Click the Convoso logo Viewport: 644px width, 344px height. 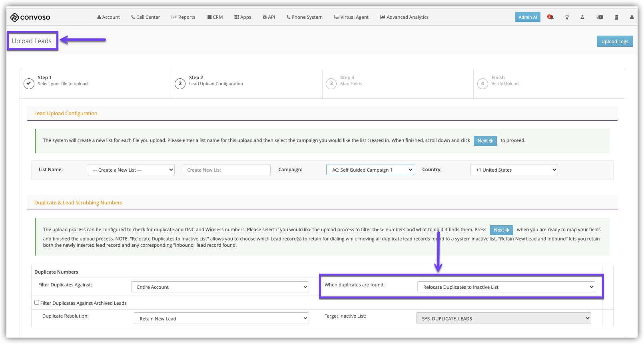click(x=30, y=17)
